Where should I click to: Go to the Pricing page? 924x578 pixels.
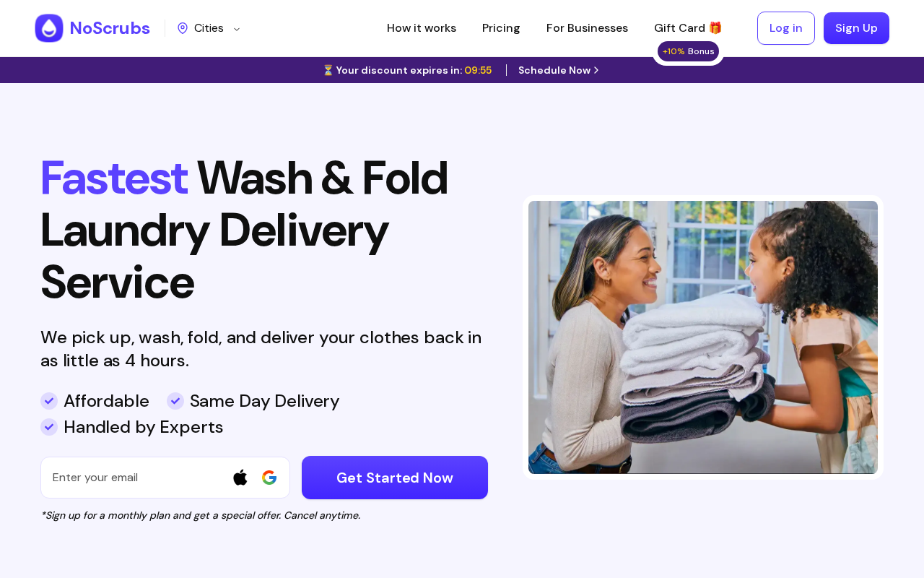point(501,28)
